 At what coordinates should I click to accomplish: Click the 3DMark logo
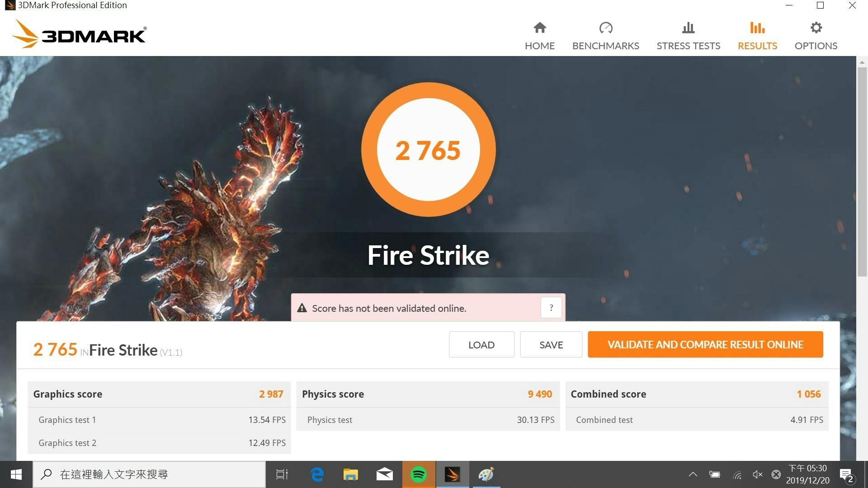(80, 34)
